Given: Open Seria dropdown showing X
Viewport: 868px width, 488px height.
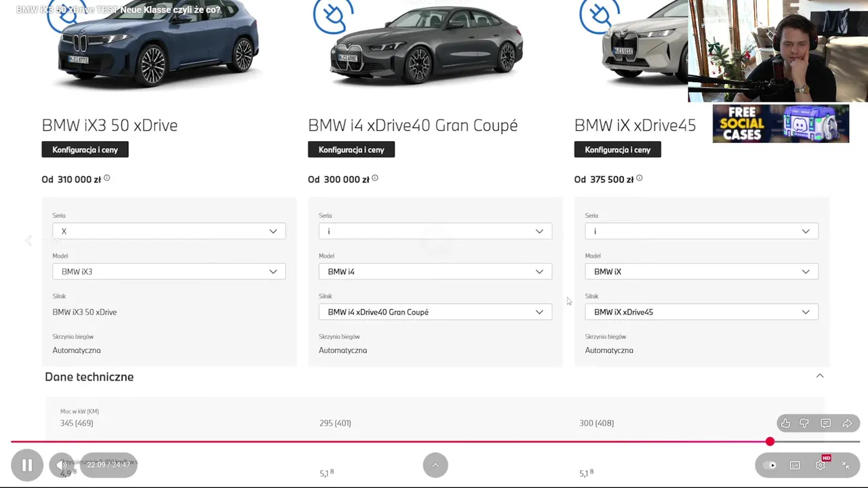Looking at the screenshot, I should pos(169,231).
